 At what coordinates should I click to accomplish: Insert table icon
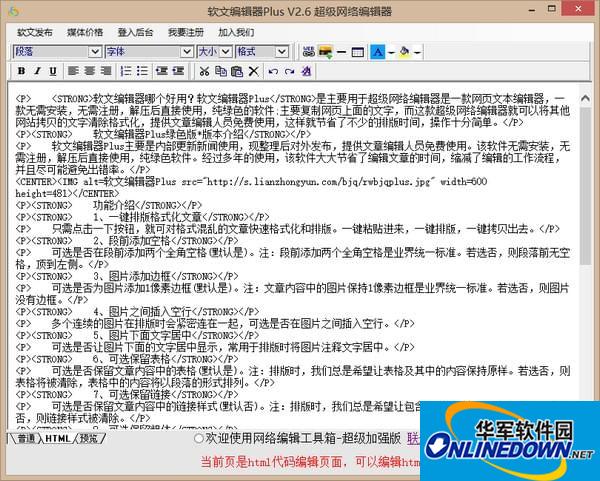click(x=357, y=52)
